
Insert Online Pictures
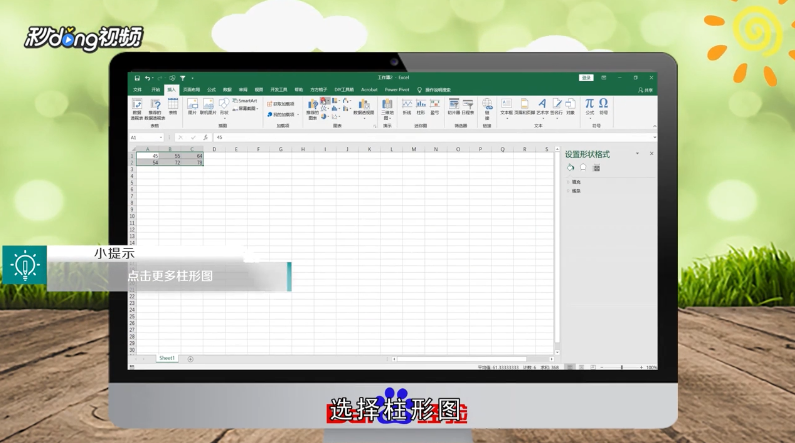208,106
